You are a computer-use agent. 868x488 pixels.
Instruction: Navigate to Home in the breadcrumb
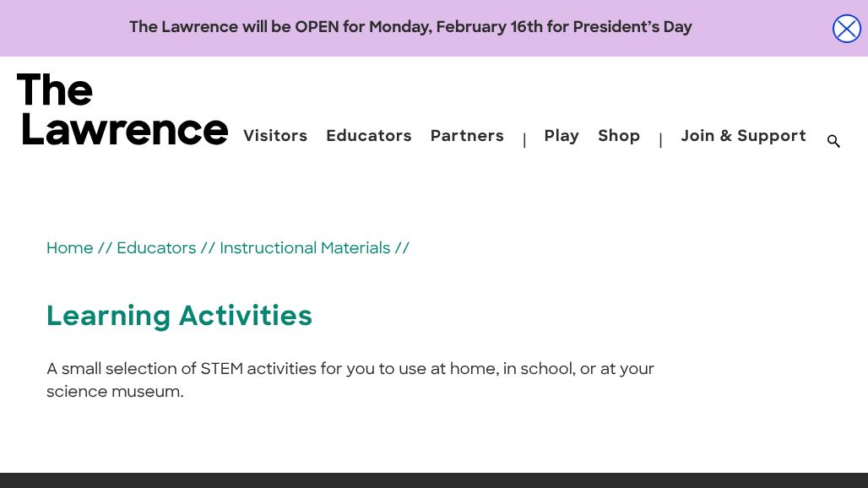click(69, 248)
